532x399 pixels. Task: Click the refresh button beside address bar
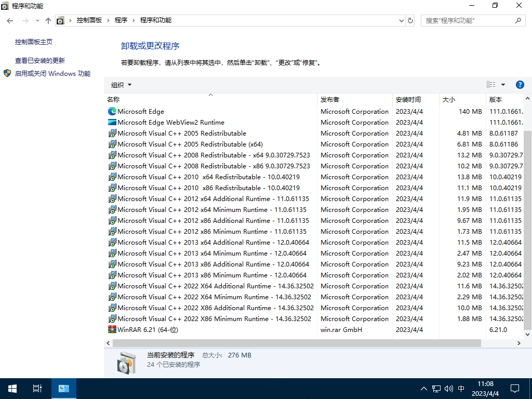click(410, 21)
